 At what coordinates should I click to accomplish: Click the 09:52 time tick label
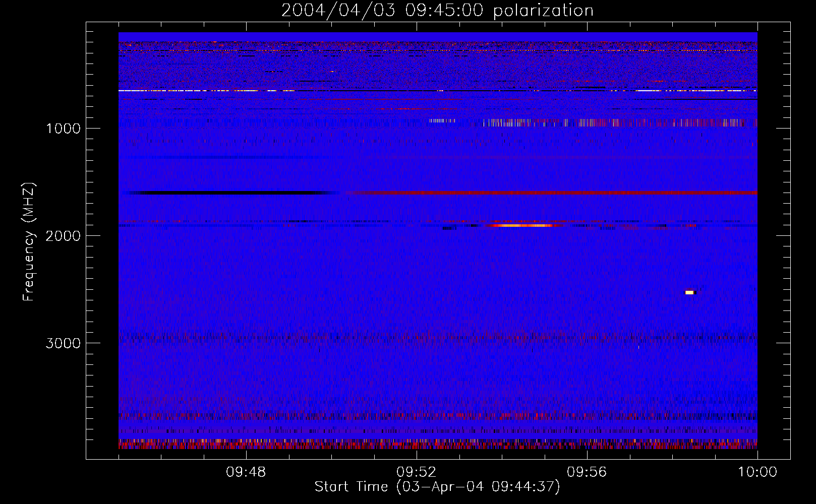coord(417,472)
